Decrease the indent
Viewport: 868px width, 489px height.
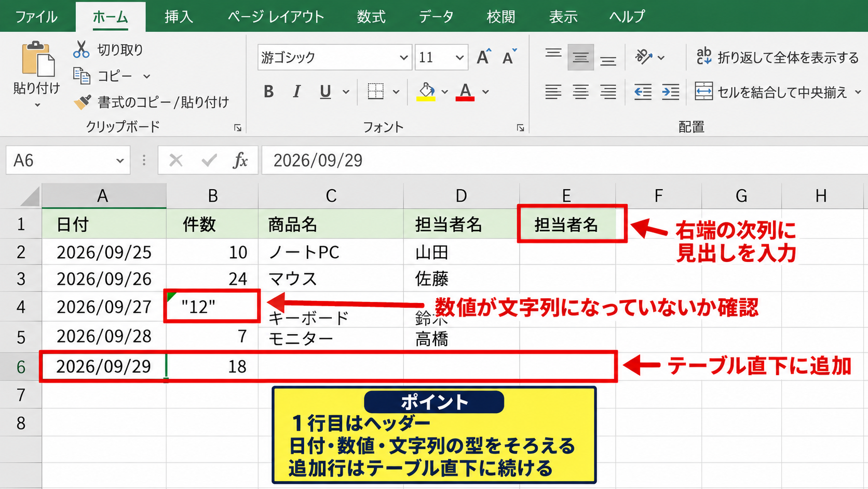tap(643, 92)
